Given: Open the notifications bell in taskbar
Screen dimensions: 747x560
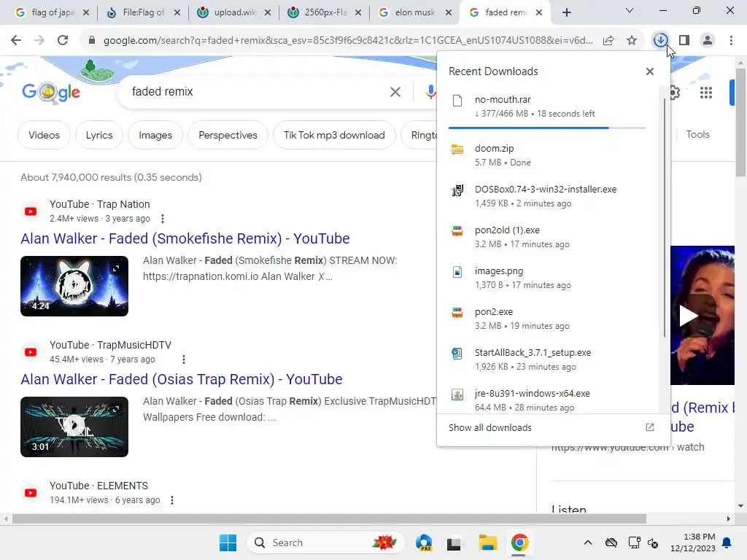Looking at the screenshot, I should point(727,542).
